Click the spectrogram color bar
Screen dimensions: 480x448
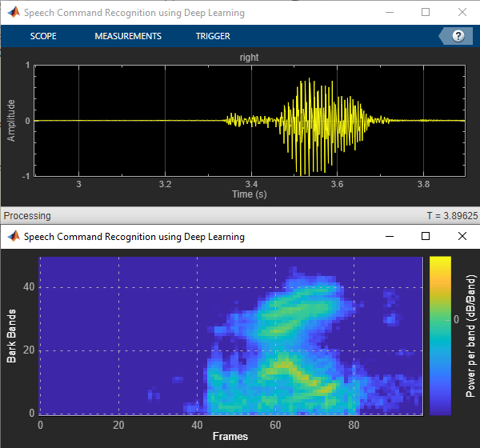[440, 335]
